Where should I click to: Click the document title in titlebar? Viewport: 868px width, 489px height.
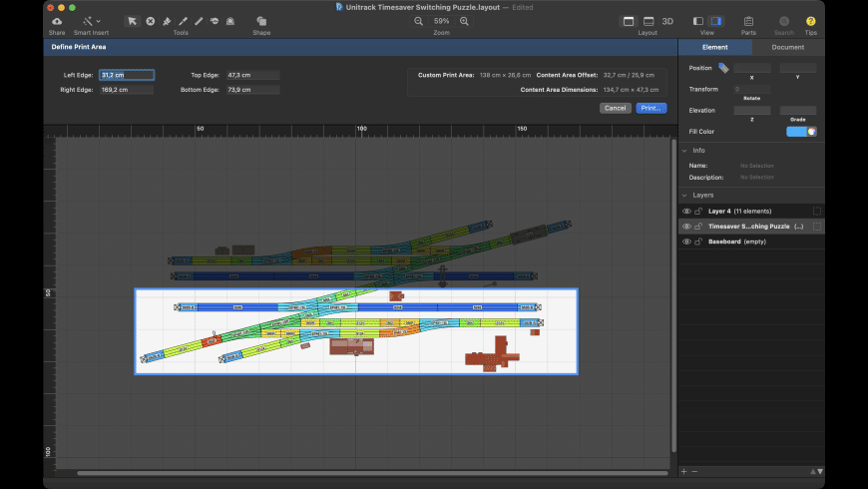click(x=422, y=7)
